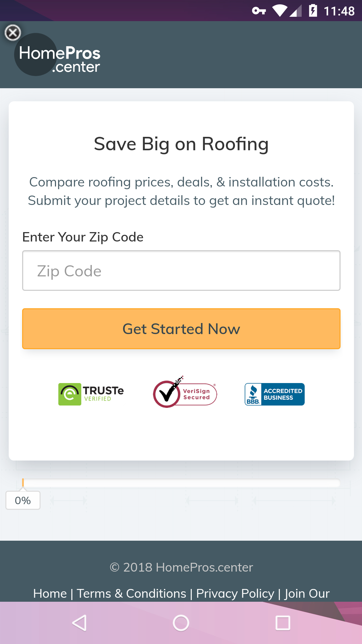
Task: Tap the cellular signal status icon
Action: pyautogui.click(x=295, y=11)
